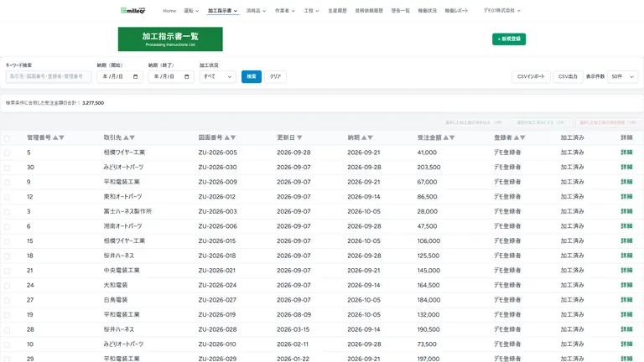This screenshot has height=362, width=644.
Task: Check the 富士ハーネス製作所 row checkbox
Action: (7, 212)
